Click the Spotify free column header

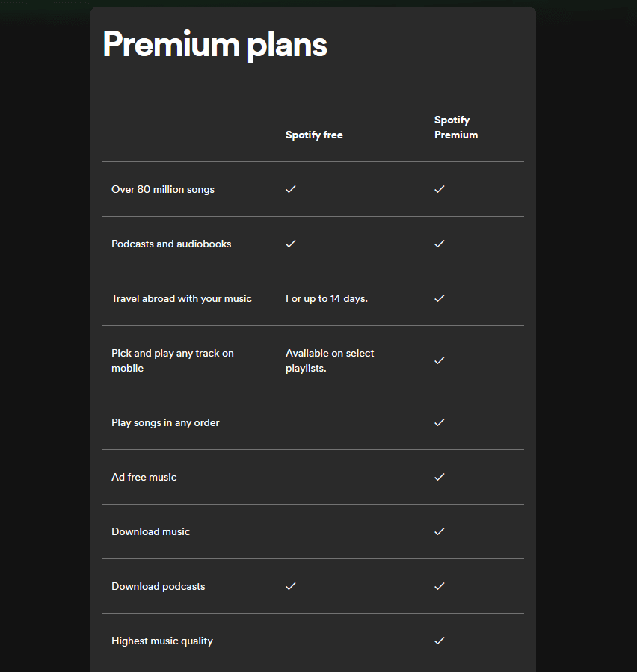pyautogui.click(x=314, y=135)
